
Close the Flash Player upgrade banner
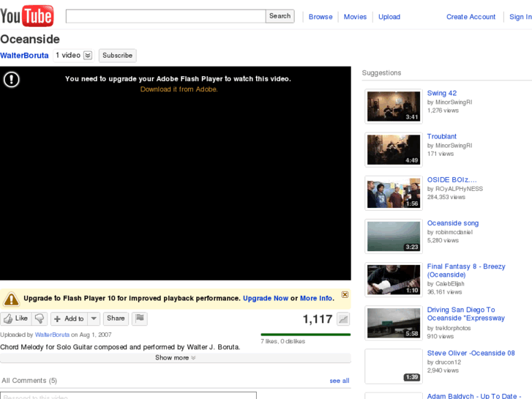(x=345, y=295)
